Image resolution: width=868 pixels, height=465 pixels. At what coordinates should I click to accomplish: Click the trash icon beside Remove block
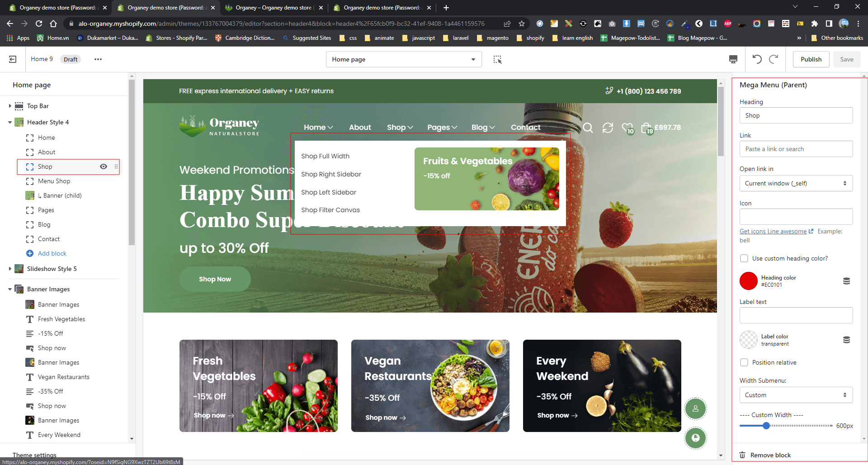[x=742, y=455]
